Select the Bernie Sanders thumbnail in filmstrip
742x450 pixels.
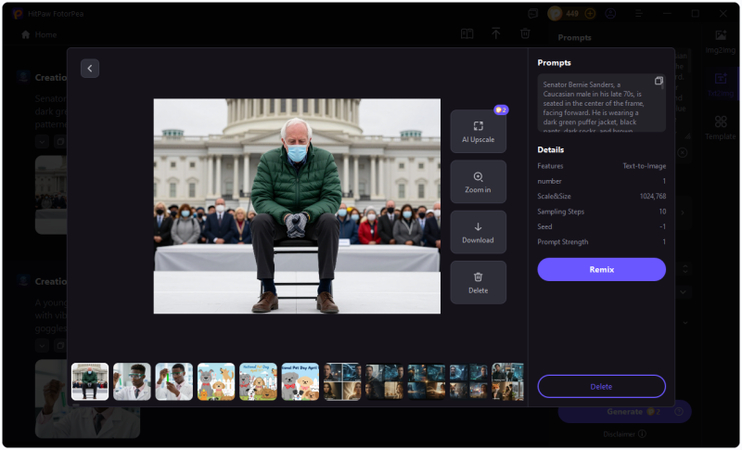pos(90,381)
